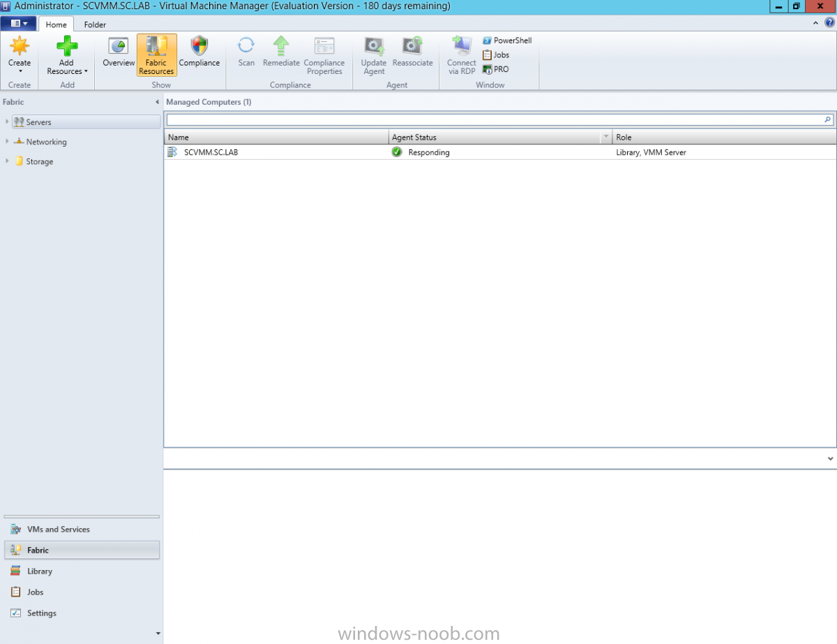
Task: Sort by the Agent Status column
Action: click(495, 137)
